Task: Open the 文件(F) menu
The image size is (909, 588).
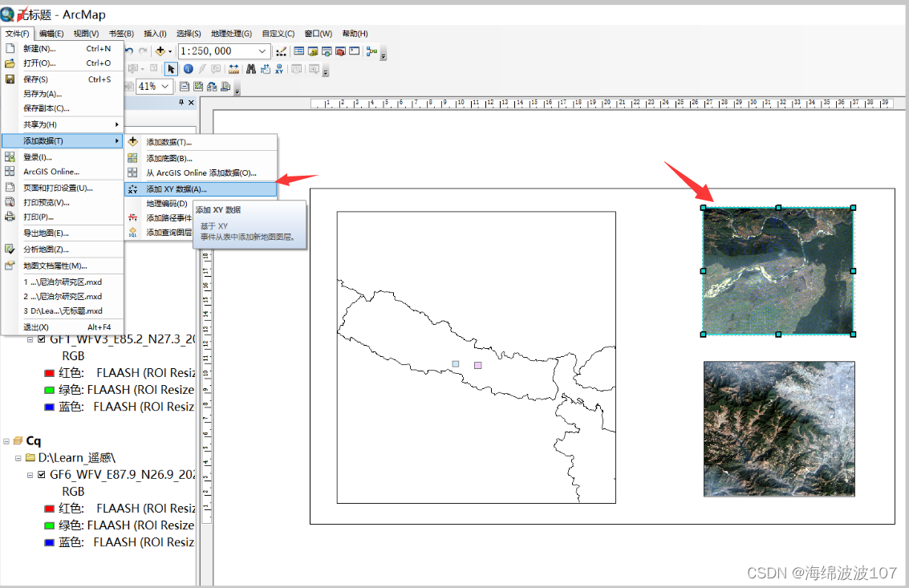Action: click(x=18, y=34)
